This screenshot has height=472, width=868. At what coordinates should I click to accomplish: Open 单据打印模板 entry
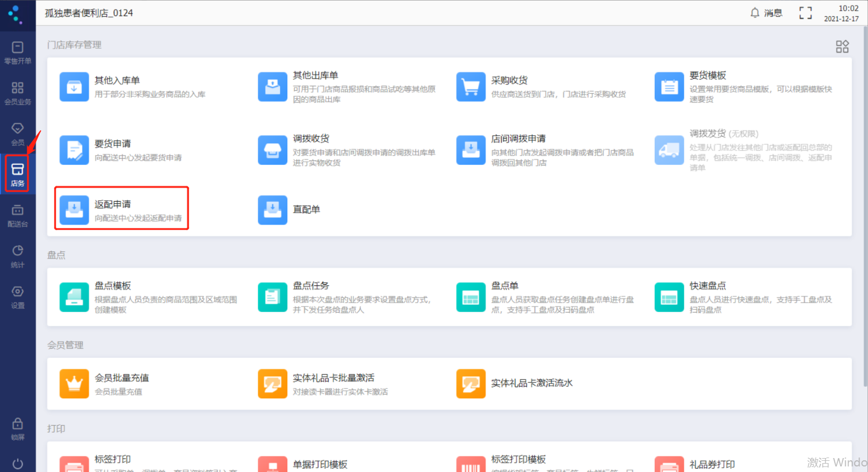point(320,464)
